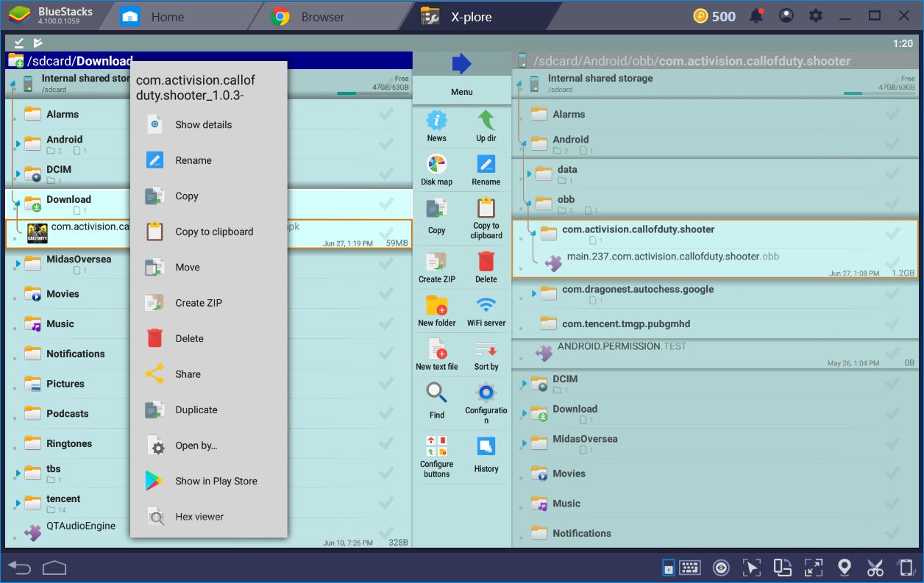Select Show details in context menu
The height and width of the screenshot is (583, 924).
tap(209, 125)
